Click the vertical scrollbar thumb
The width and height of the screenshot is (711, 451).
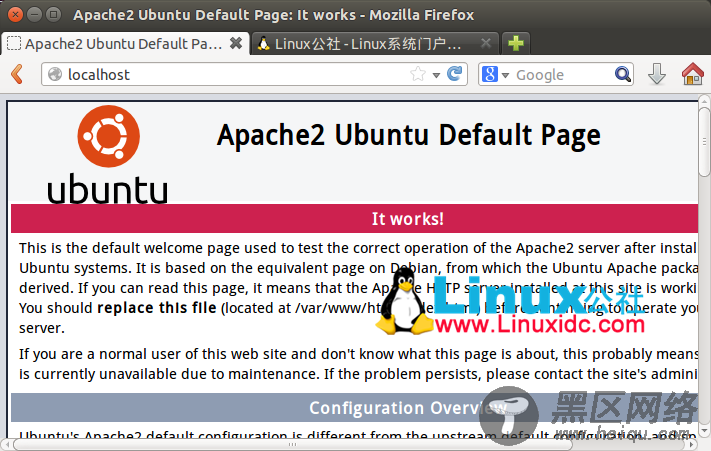704,142
